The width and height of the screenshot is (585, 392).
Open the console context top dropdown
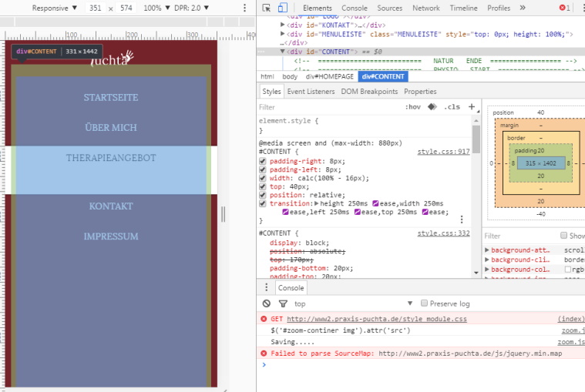pos(353,303)
